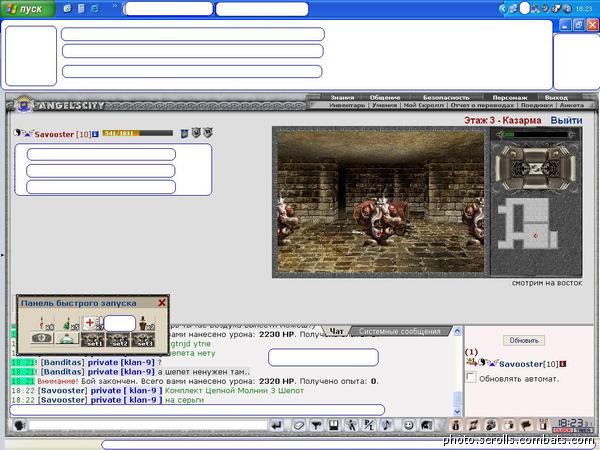
Task: Switch to the Системные сообщения tab
Action: click(x=399, y=331)
